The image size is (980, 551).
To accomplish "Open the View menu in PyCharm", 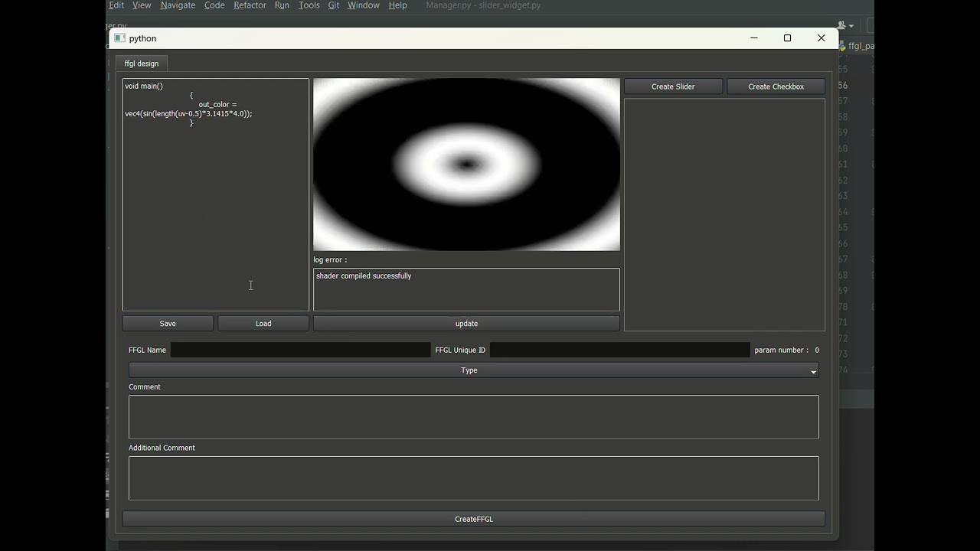I will (142, 5).
